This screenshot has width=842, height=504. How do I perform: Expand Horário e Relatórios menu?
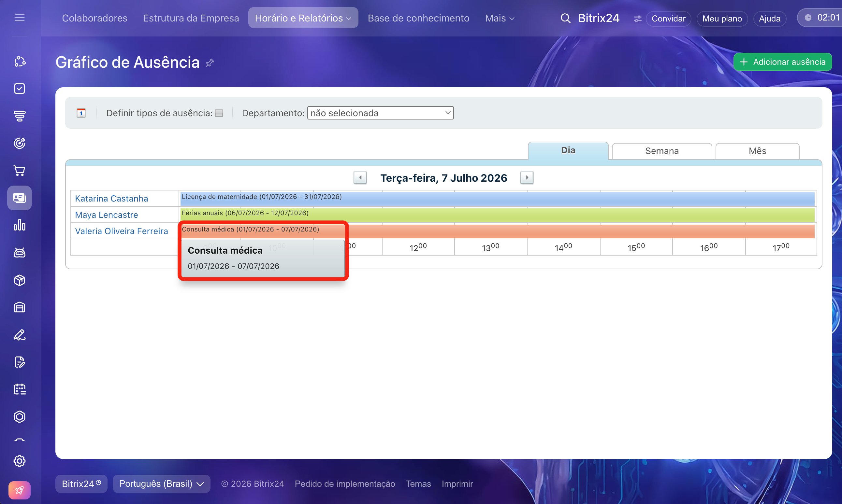click(x=303, y=18)
